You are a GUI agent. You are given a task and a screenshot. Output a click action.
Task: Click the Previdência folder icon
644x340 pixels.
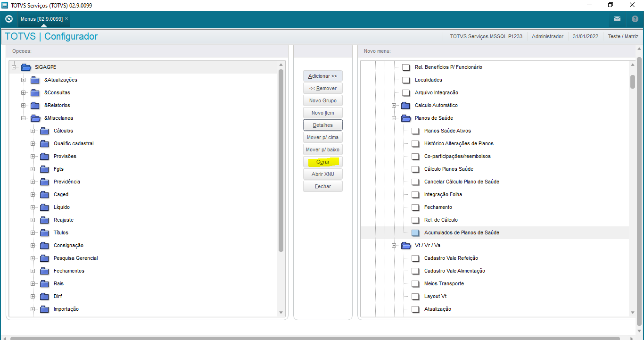click(x=45, y=182)
